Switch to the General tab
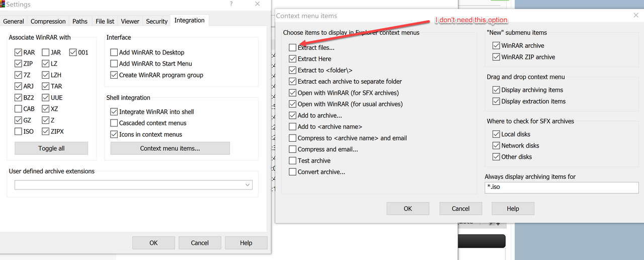 [14, 21]
